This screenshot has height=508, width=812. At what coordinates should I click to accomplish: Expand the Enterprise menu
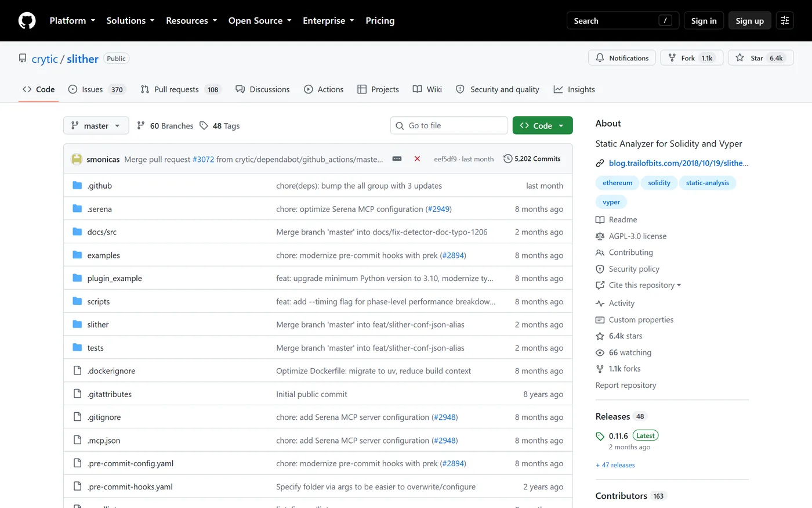tap(328, 20)
